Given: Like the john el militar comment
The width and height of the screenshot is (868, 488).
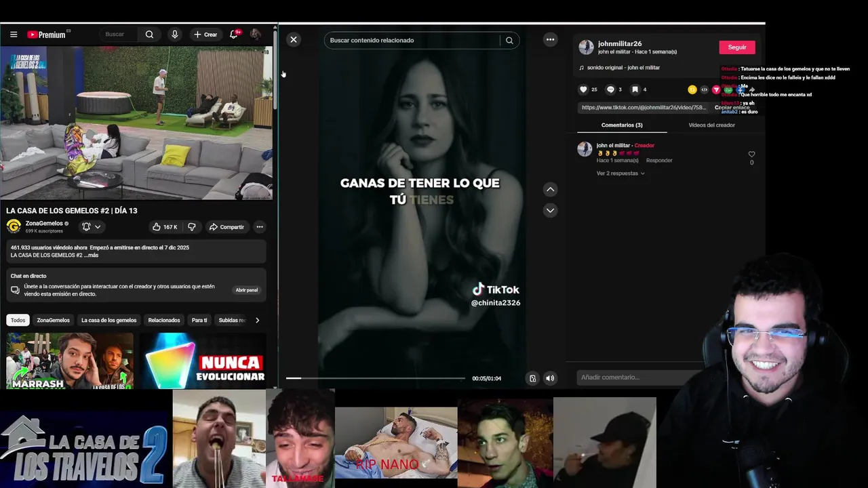Looking at the screenshot, I should coord(751,154).
